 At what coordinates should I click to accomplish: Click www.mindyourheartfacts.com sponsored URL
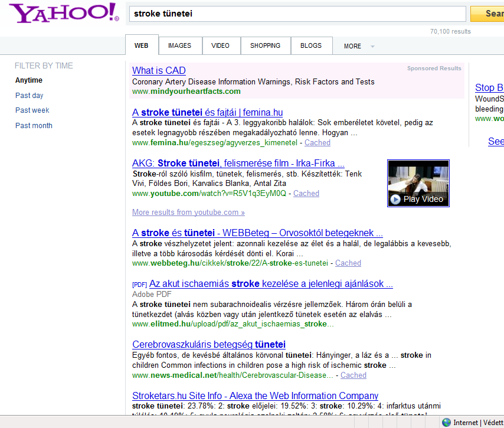[186, 92]
